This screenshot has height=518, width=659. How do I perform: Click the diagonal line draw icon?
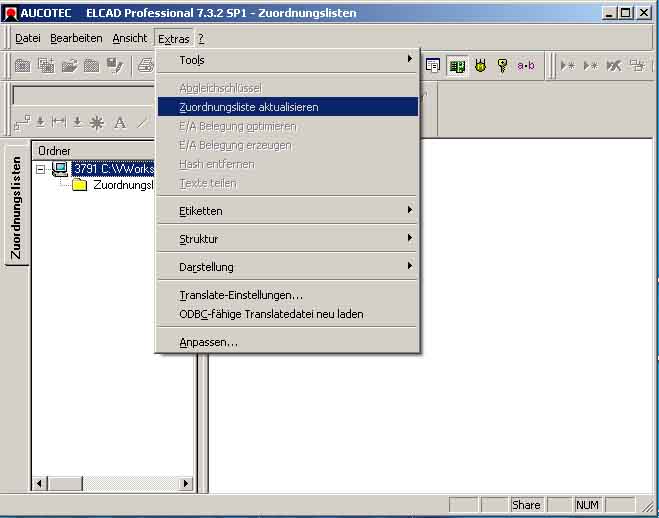tap(142, 123)
